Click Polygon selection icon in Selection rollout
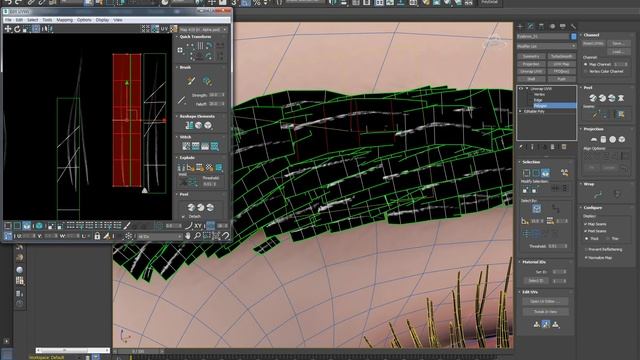Screen dimensions: 640x360 545,173
